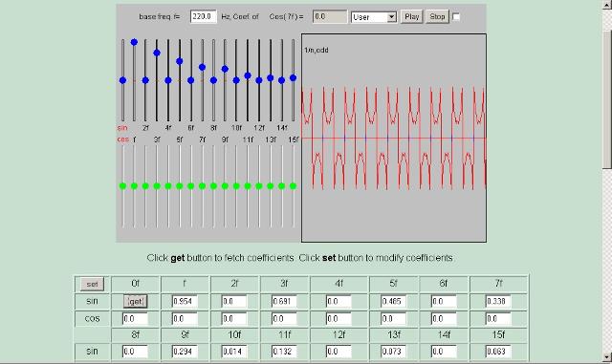Click the red waveform display panel
This screenshot has width=612, height=364.
coord(394,138)
